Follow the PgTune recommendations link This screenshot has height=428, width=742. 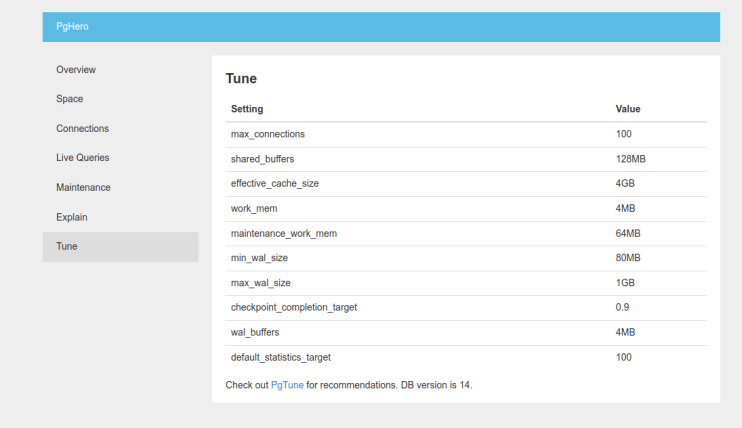[x=286, y=385]
